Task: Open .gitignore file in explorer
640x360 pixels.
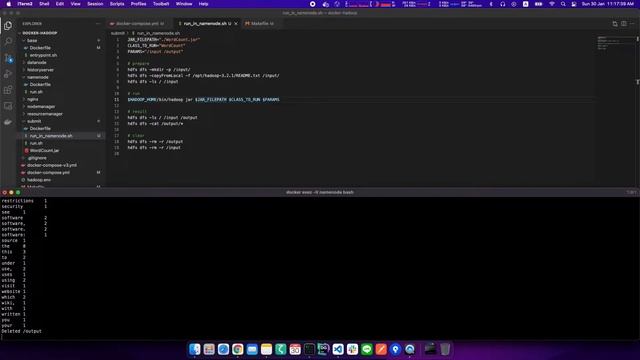Action: [37, 158]
